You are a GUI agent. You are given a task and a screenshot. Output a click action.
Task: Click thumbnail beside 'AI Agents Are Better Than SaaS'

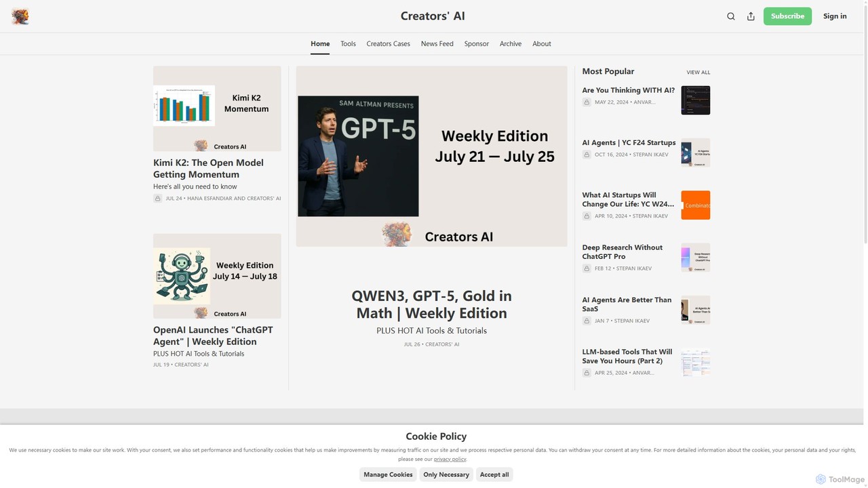[x=696, y=310]
